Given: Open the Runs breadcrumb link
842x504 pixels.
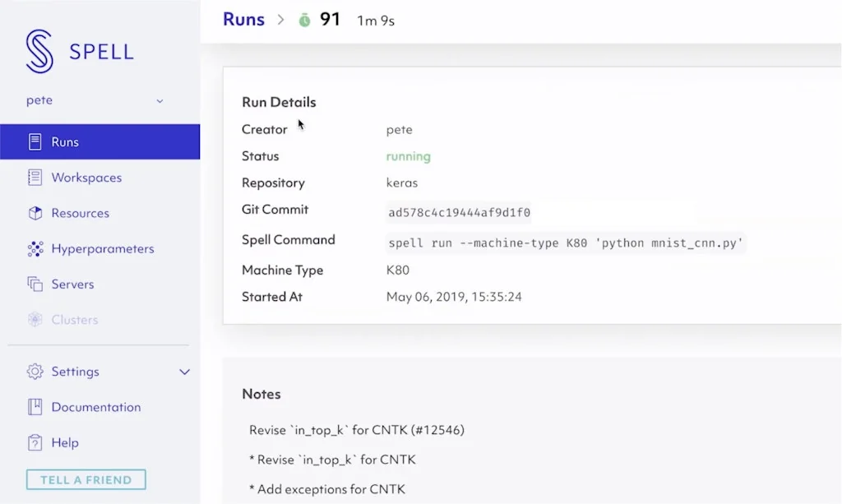Looking at the screenshot, I should point(243,19).
